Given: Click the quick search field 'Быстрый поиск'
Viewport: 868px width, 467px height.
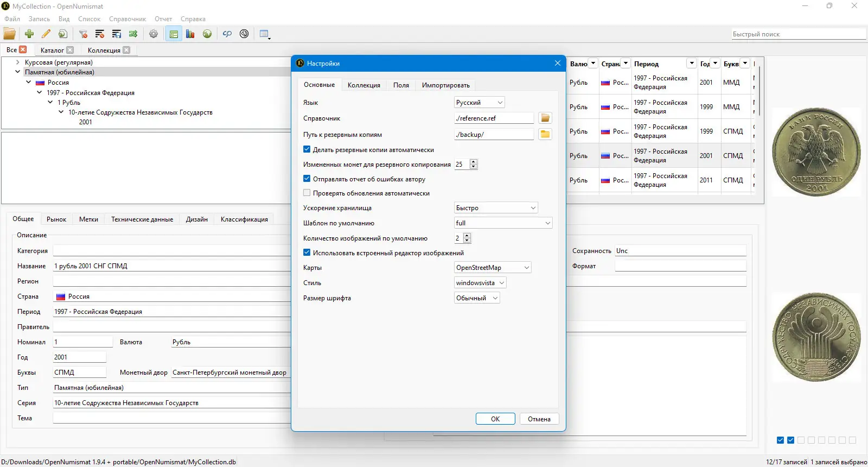Looking at the screenshot, I should pos(799,34).
